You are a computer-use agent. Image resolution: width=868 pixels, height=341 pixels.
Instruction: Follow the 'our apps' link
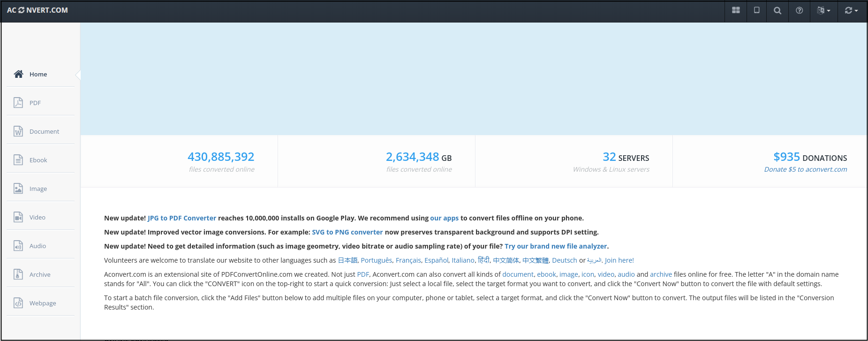pos(445,218)
